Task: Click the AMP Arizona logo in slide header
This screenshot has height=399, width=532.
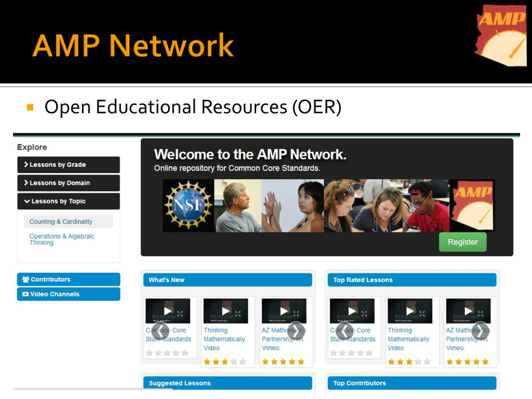Action: point(501,35)
